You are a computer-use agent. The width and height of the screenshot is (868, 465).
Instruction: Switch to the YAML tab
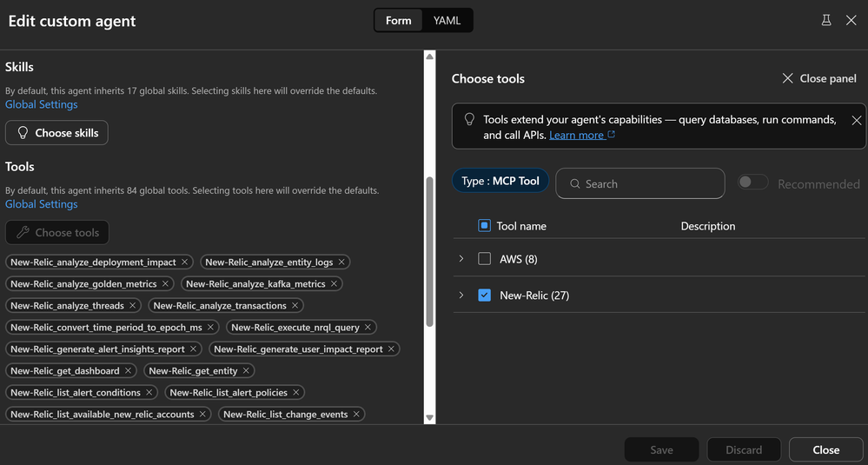(x=447, y=21)
